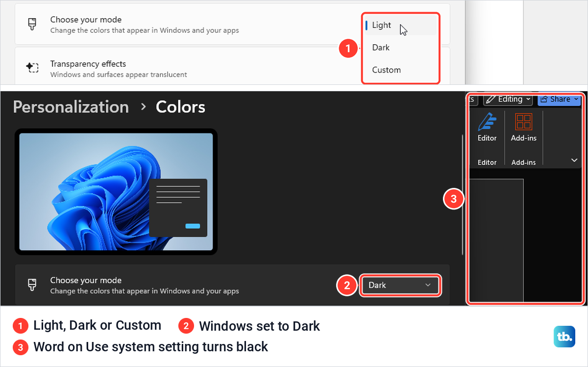588x367 pixels.
Task: Click the Add-ins group label
Action: click(x=524, y=162)
